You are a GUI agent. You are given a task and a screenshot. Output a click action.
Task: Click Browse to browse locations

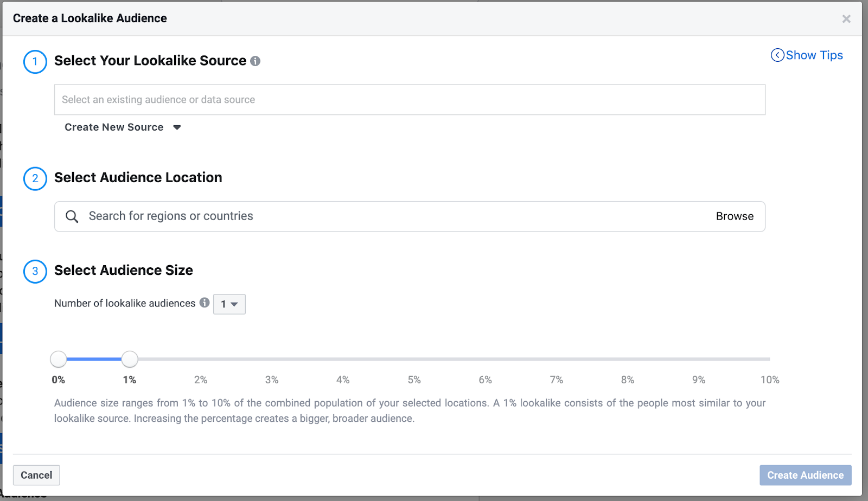735,216
